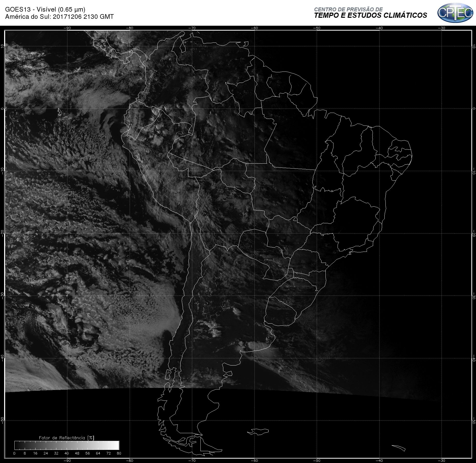Screen dimensions: 476x463
Task: Click the 'América do Sul: 20171206 2130 GMT' line
Action: [x=59, y=17]
